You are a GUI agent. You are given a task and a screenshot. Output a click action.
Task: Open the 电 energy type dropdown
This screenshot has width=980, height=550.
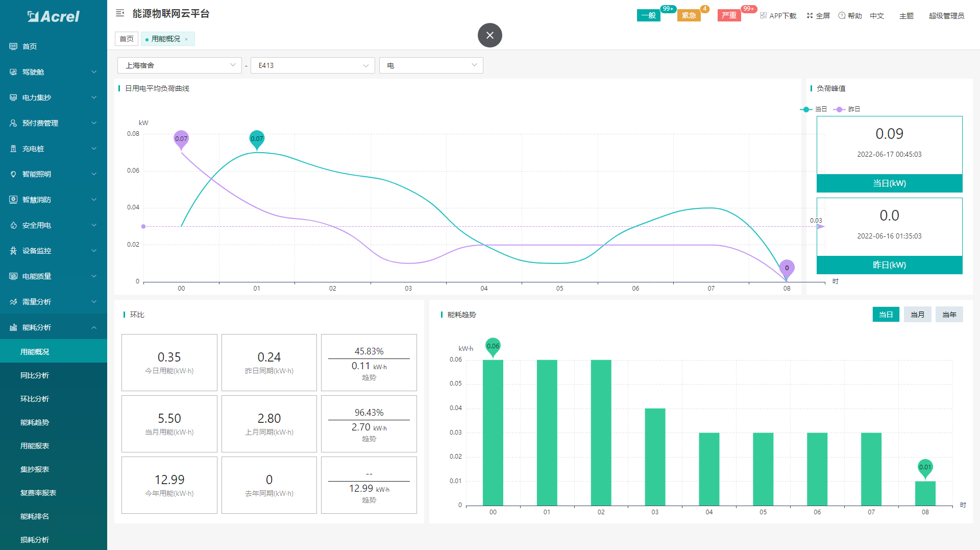click(x=431, y=65)
